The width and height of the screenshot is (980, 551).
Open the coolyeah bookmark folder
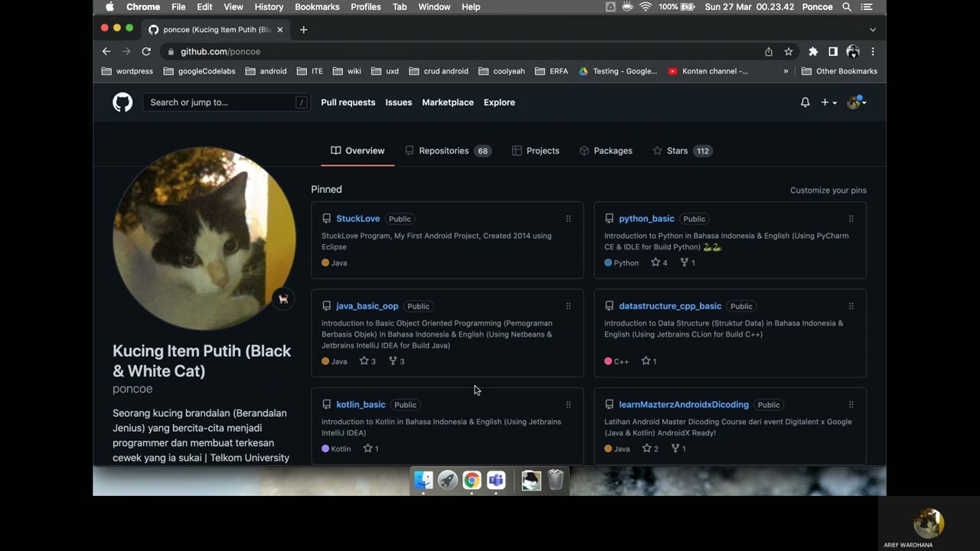(501, 71)
